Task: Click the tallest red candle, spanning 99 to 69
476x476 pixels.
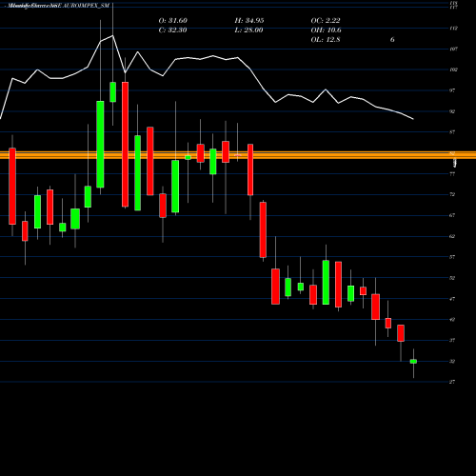Action: 125,145
